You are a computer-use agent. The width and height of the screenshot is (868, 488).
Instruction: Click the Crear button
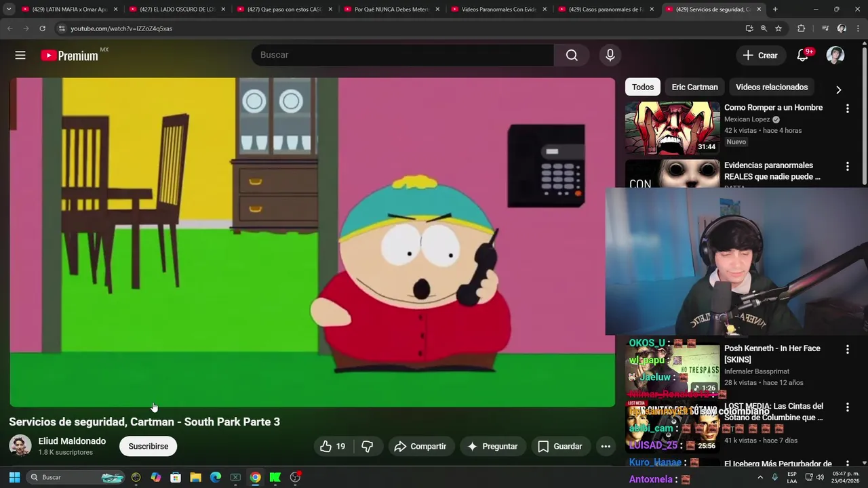click(x=760, y=55)
